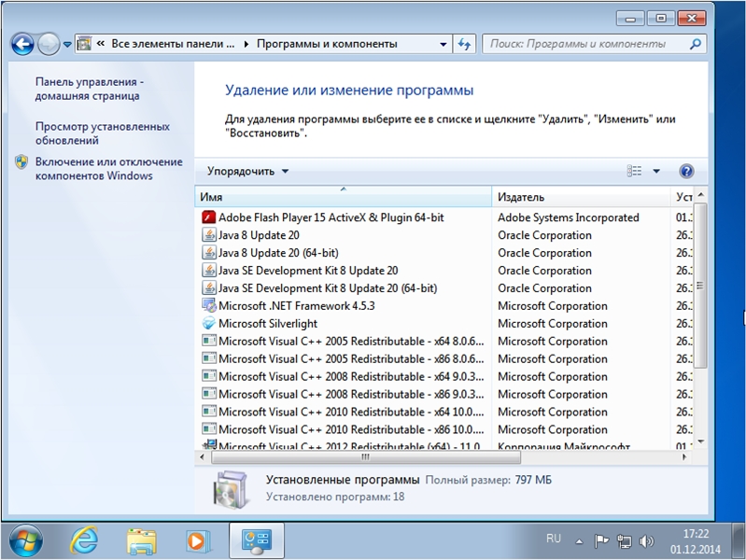Screen dimensions: 746x560
Task: Sort by the Имя column header
Action: point(343,197)
